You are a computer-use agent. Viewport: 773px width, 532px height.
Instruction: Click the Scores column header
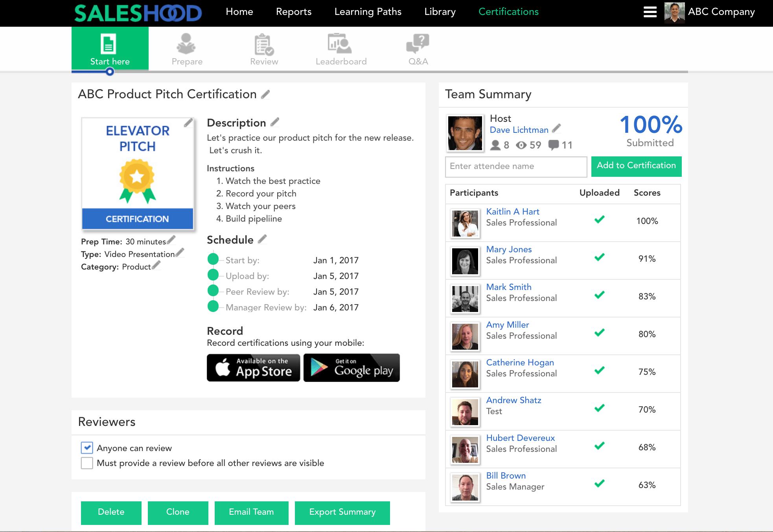647,193
